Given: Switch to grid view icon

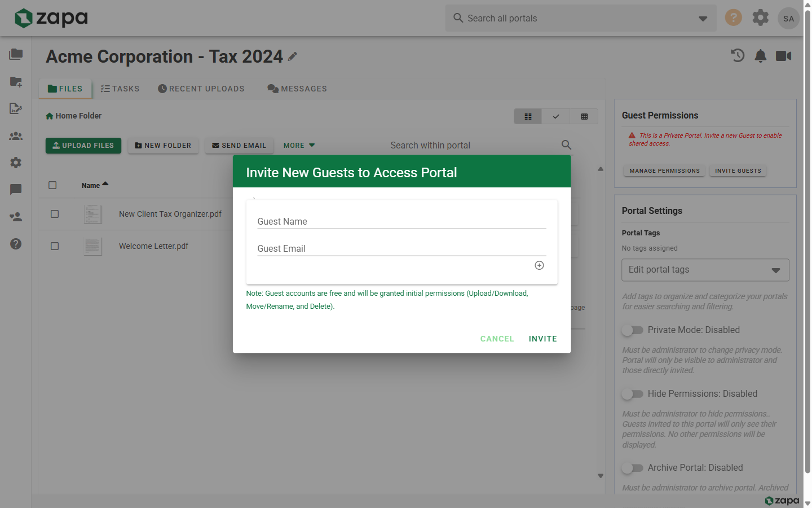Looking at the screenshot, I should tap(584, 116).
